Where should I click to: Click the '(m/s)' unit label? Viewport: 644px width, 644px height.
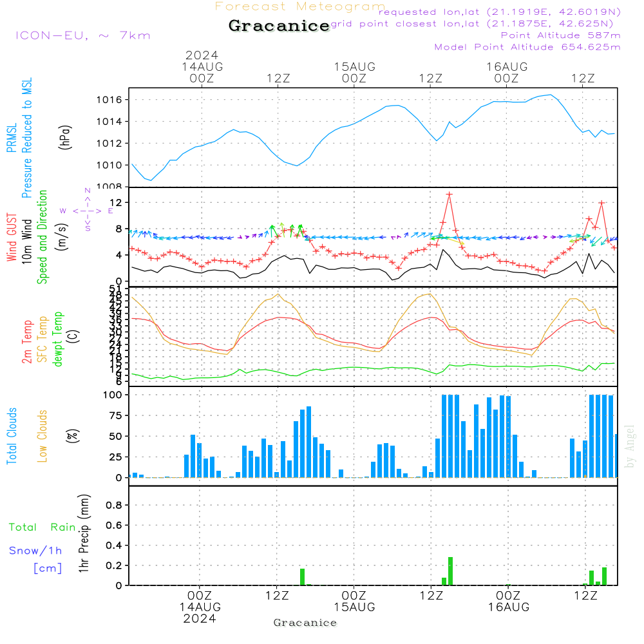coord(62,238)
